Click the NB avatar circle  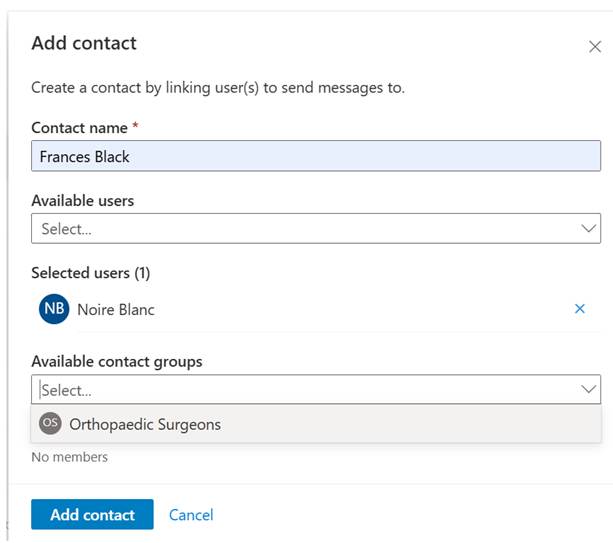pos(54,309)
